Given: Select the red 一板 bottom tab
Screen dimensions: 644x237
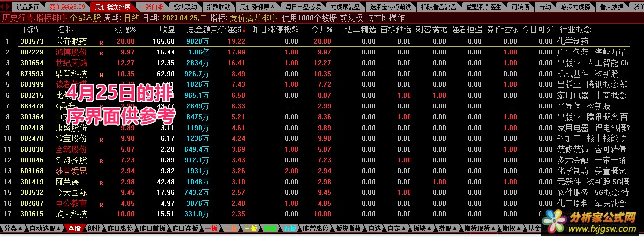Looking at the screenshot, I should pyautogui.click(x=212, y=229).
